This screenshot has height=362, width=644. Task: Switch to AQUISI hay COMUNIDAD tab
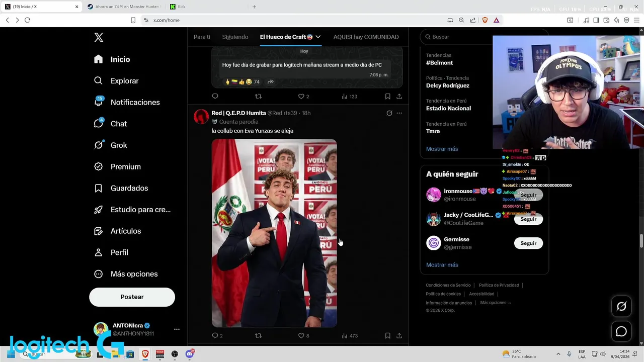(366, 37)
